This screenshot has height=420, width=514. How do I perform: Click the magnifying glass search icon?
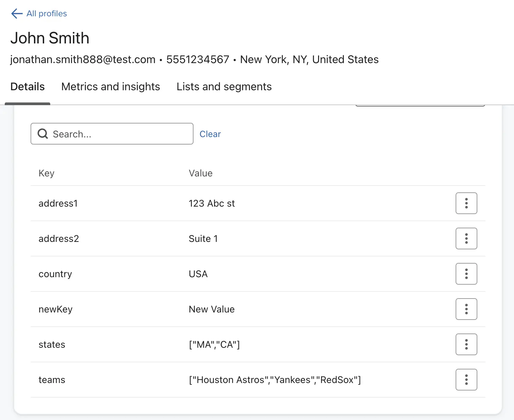pyautogui.click(x=43, y=134)
